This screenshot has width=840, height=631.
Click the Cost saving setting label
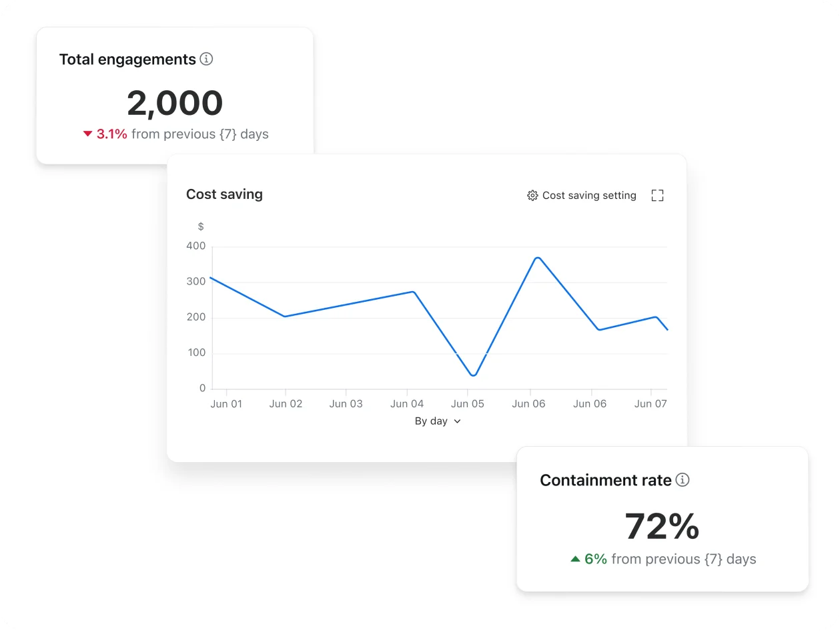tap(589, 195)
